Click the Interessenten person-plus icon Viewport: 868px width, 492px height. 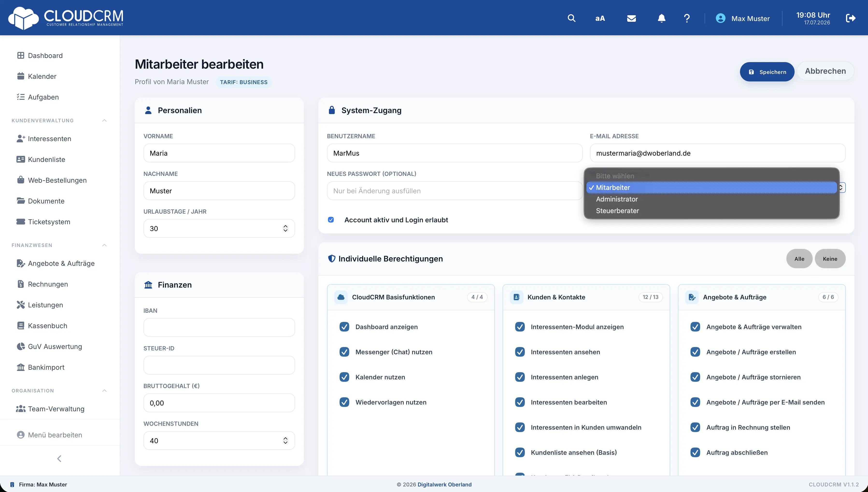pyautogui.click(x=21, y=138)
